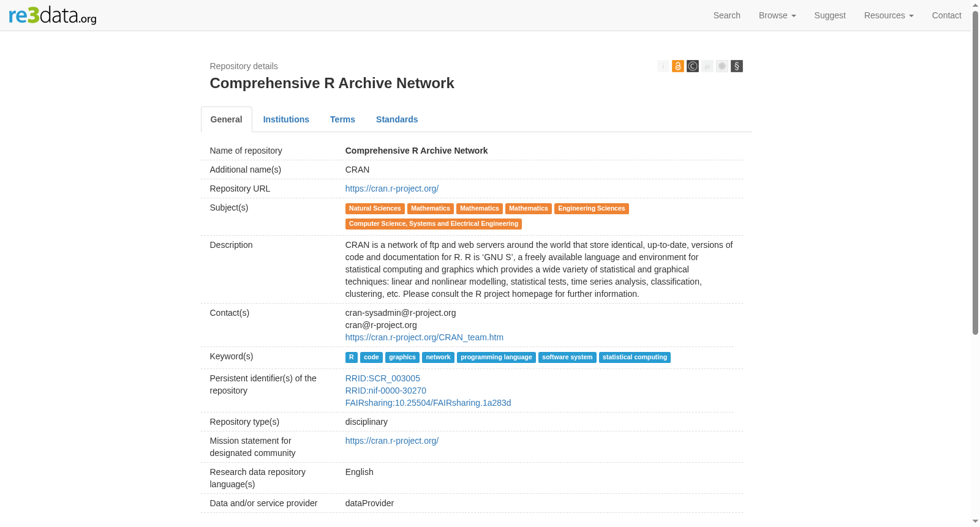
Task: Switch to the Institutions tab
Action: point(286,119)
